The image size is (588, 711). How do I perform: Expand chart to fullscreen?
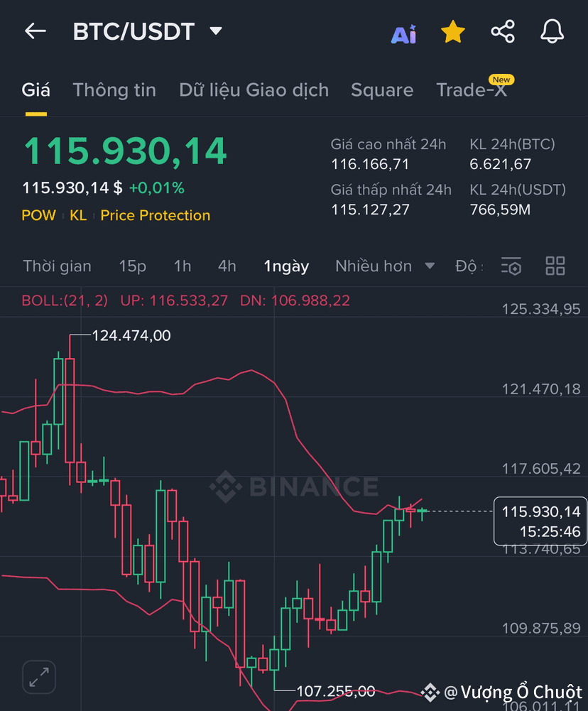coord(39,678)
